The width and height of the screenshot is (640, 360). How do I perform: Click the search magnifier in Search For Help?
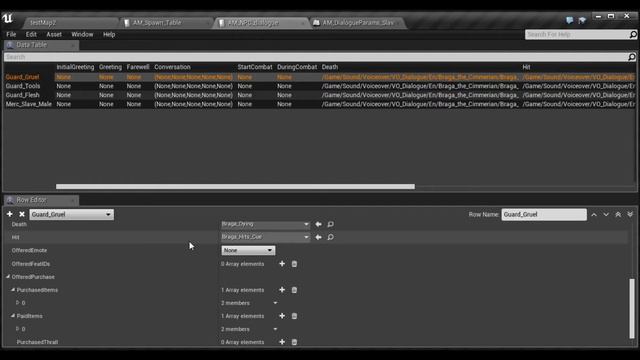coord(633,35)
